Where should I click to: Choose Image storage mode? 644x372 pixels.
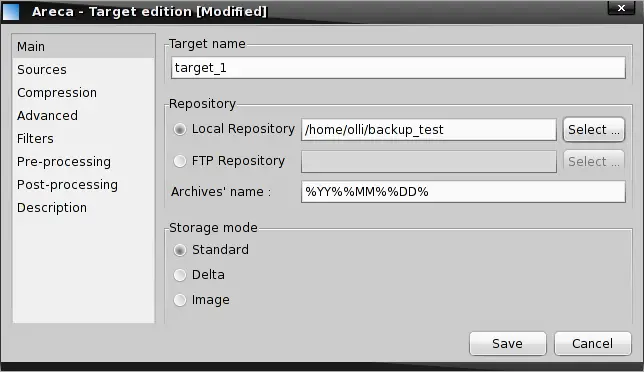point(179,300)
